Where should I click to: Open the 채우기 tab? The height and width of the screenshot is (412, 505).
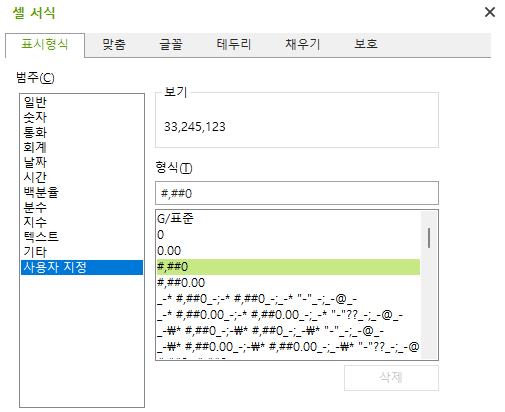(x=302, y=44)
